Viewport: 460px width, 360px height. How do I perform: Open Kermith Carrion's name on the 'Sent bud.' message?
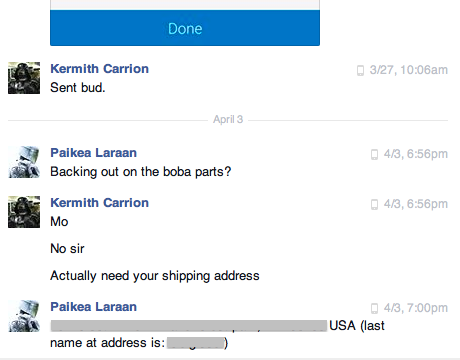tap(99, 69)
